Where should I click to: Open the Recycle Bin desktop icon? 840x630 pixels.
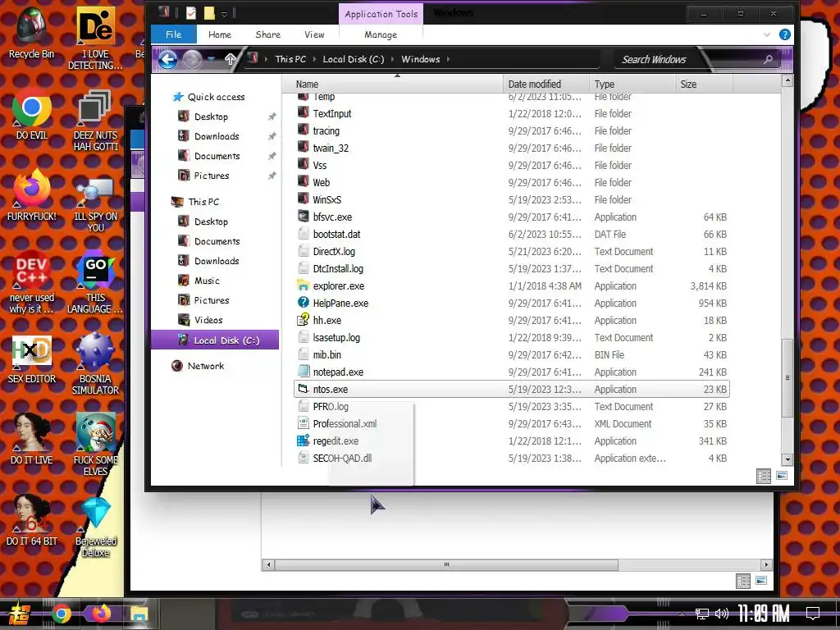(32, 32)
